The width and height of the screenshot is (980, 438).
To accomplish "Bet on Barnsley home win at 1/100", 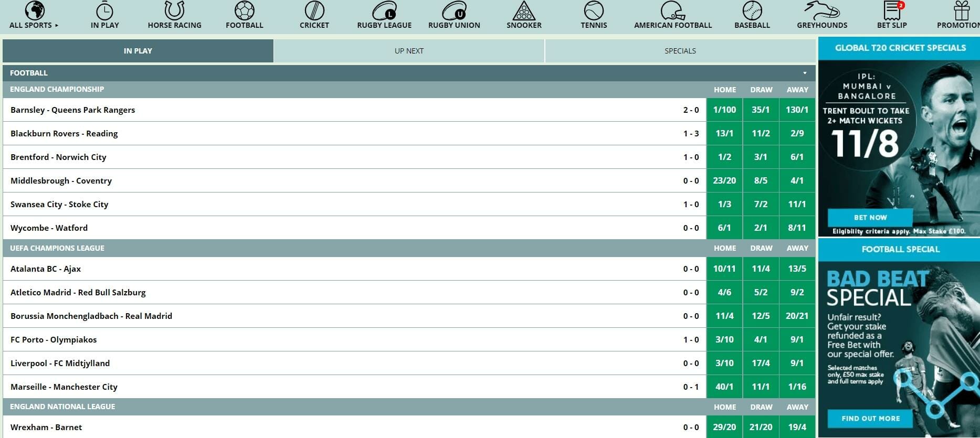I will (x=724, y=110).
